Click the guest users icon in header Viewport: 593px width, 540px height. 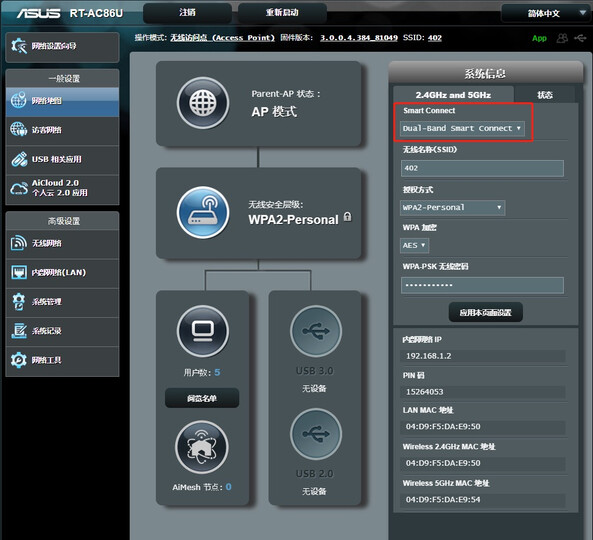click(x=562, y=38)
